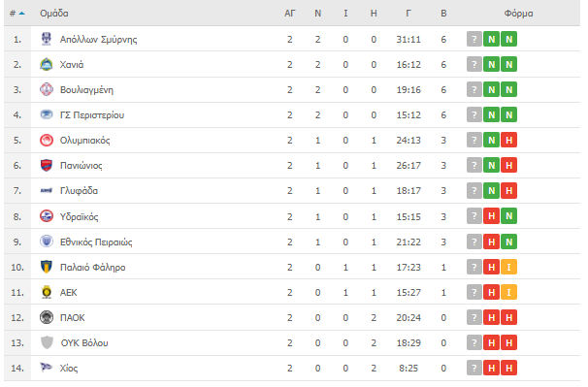
Task: Sort table by rank using # arrow
Action: [16, 14]
